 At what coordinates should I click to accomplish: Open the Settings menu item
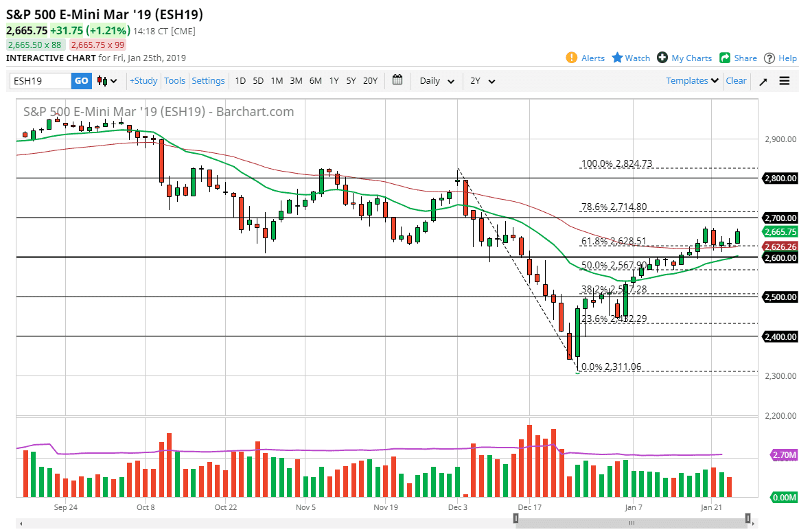tap(208, 80)
